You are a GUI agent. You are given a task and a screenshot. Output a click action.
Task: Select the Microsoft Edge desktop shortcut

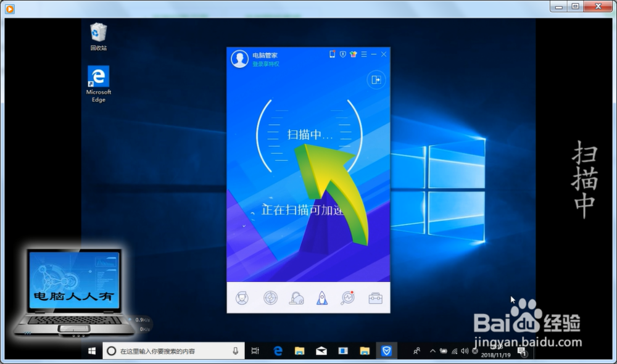(98, 84)
